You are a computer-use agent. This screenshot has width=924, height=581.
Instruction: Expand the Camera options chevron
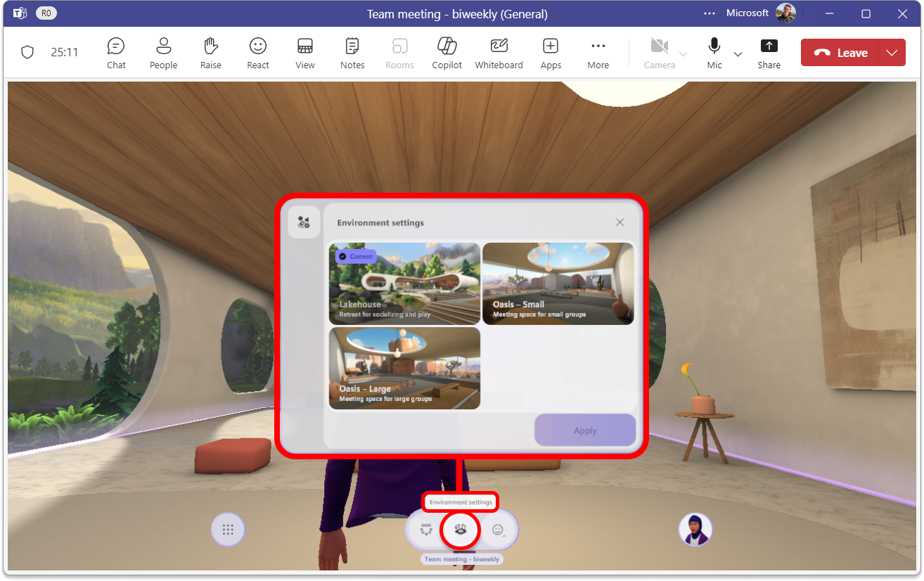[683, 53]
